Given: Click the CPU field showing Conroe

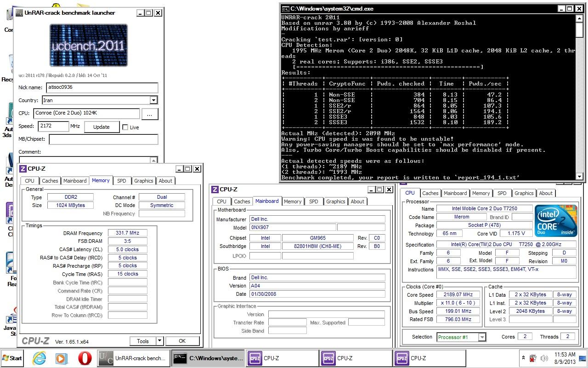Looking at the screenshot, I should coord(86,113).
